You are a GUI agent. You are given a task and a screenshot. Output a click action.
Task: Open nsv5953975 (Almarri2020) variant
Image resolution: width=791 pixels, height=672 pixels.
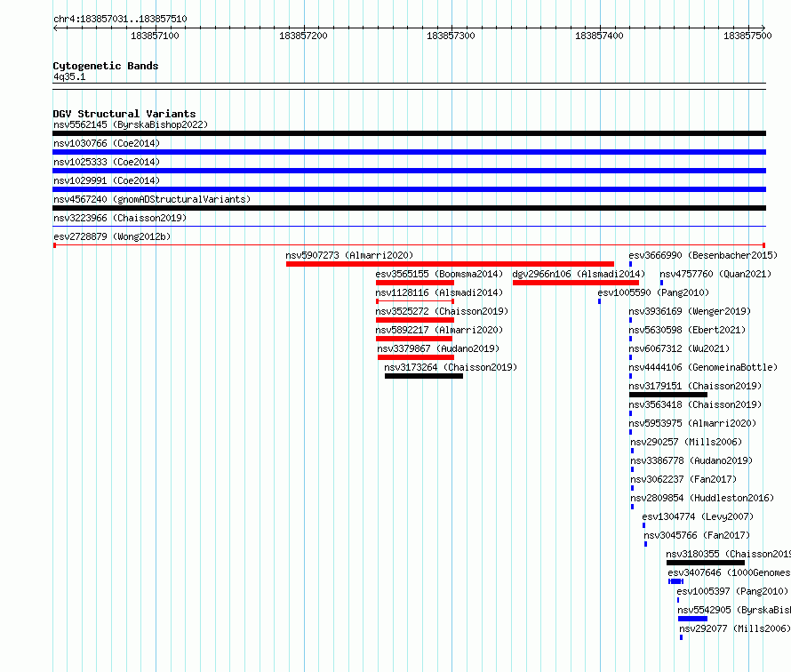[692, 423]
